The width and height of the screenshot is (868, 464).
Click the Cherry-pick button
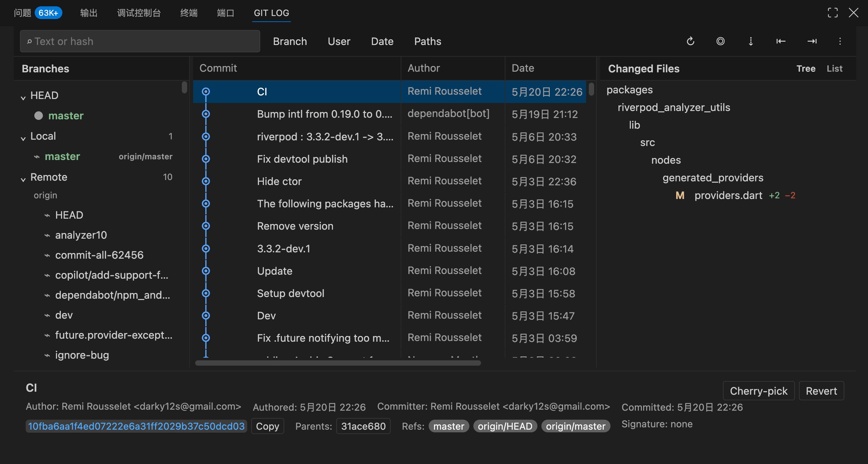pos(759,391)
